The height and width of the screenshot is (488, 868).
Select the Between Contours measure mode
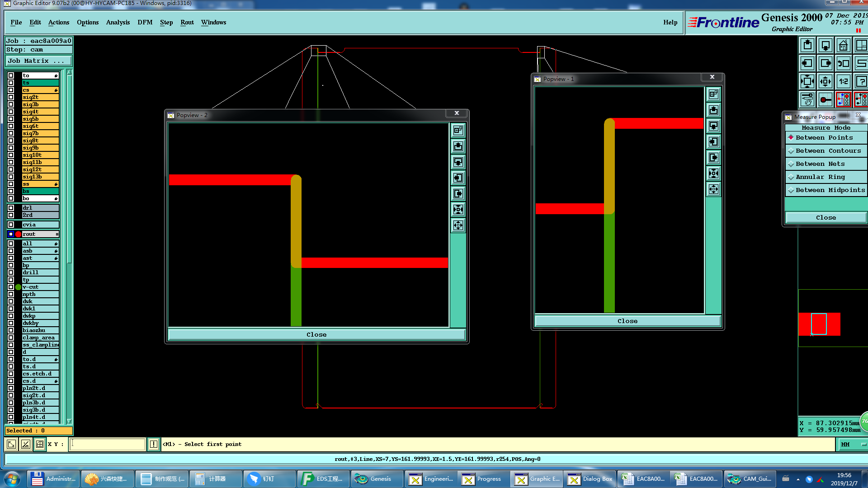828,151
